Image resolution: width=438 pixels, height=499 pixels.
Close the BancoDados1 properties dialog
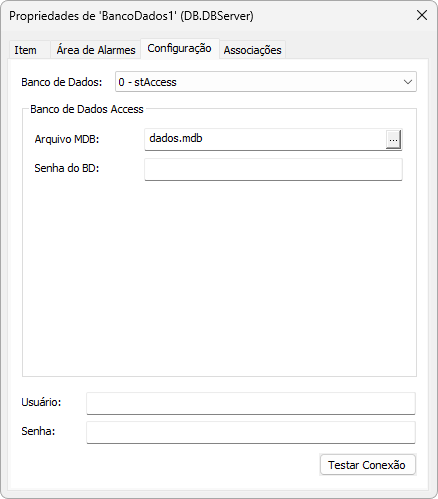[x=422, y=15]
